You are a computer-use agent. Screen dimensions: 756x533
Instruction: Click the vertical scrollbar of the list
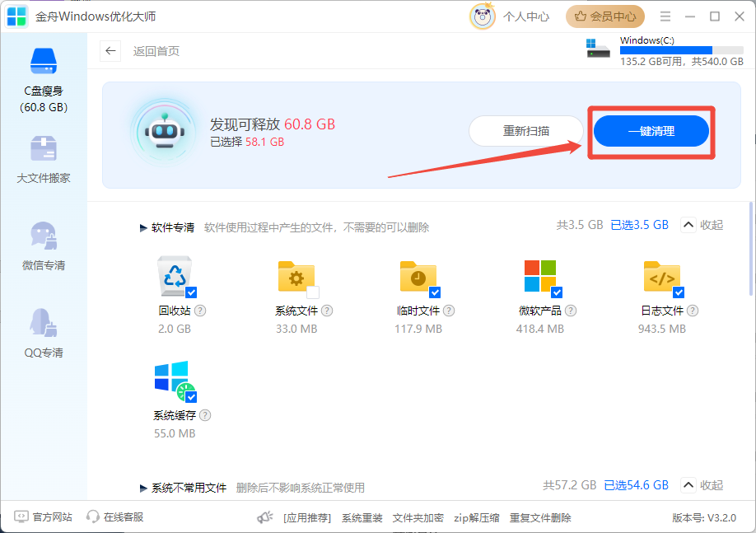[x=751, y=249]
